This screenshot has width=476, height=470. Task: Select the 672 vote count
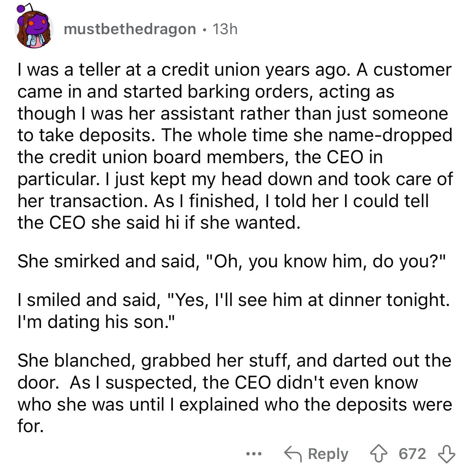click(x=414, y=453)
